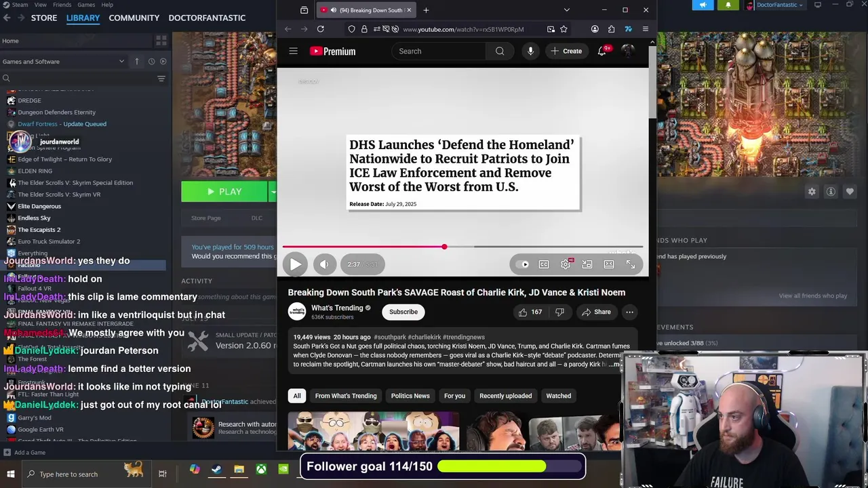Reload the YouTube page in browser
Screen dimensions: 868x488
(x=320, y=29)
